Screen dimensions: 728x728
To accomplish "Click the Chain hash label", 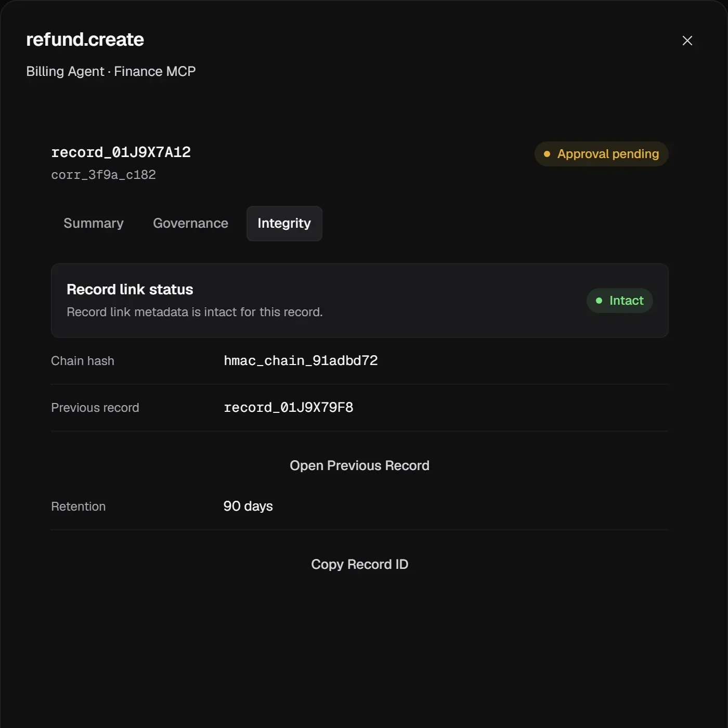I will point(83,361).
